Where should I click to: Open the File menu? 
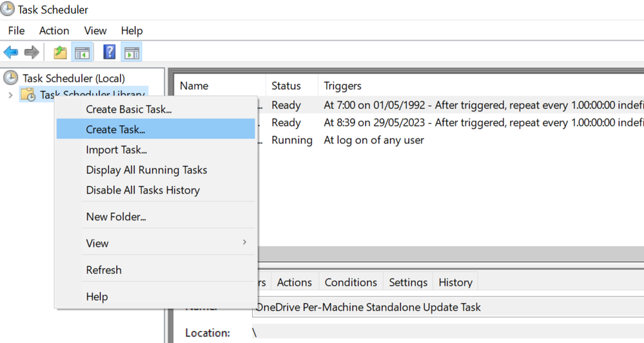pos(16,30)
